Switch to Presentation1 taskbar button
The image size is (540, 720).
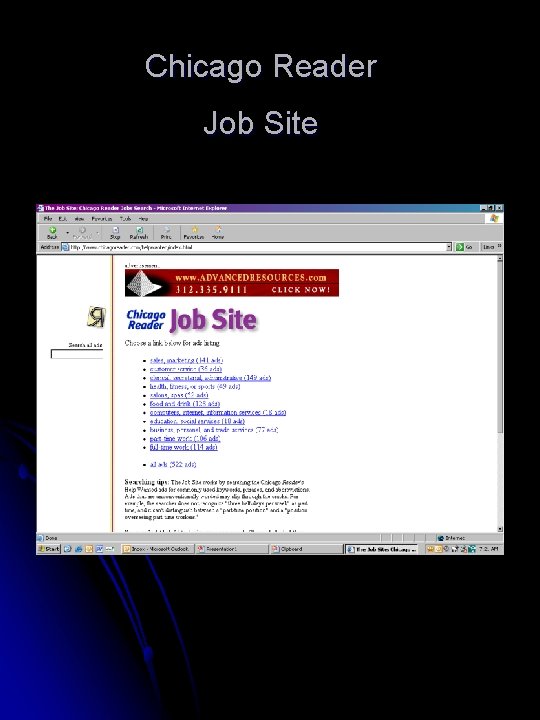click(x=232, y=549)
